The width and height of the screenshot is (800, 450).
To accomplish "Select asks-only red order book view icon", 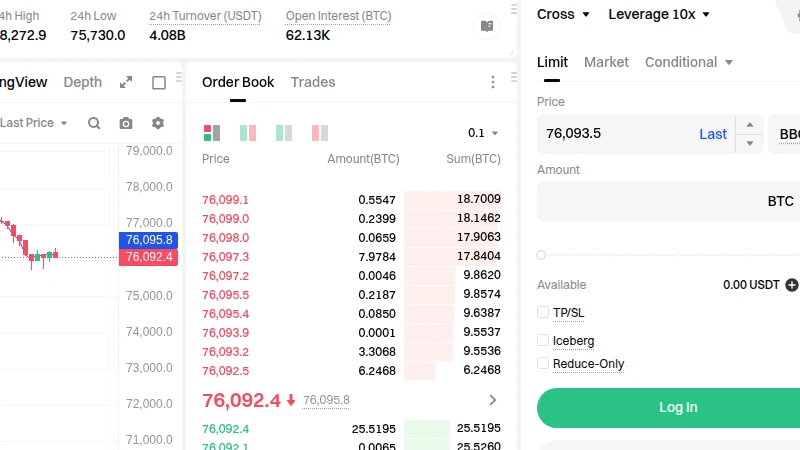I will (320, 133).
